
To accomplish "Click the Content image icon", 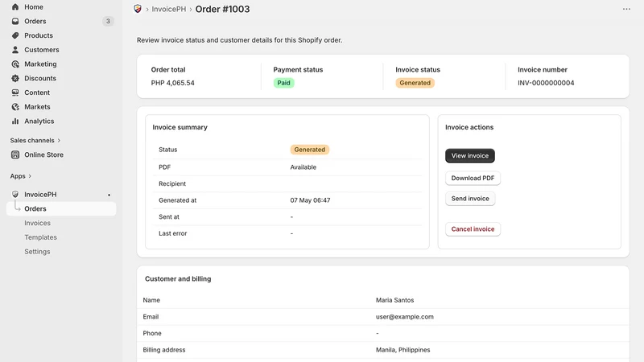I will pyautogui.click(x=15, y=93).
